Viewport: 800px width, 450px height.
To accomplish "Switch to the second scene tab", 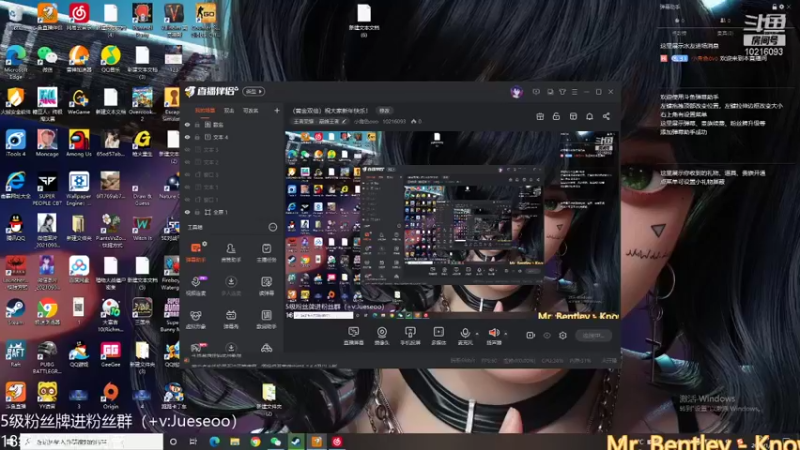I will 229,111.
